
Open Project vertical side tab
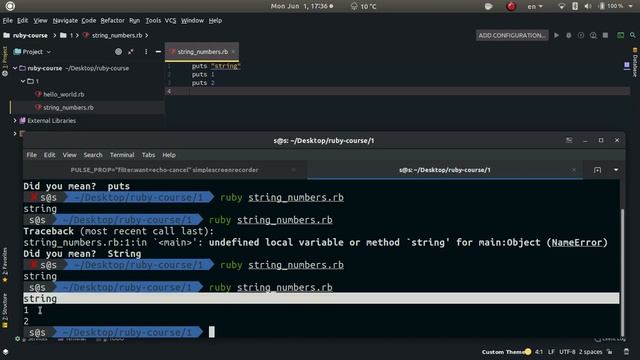[x=4, y=61]
